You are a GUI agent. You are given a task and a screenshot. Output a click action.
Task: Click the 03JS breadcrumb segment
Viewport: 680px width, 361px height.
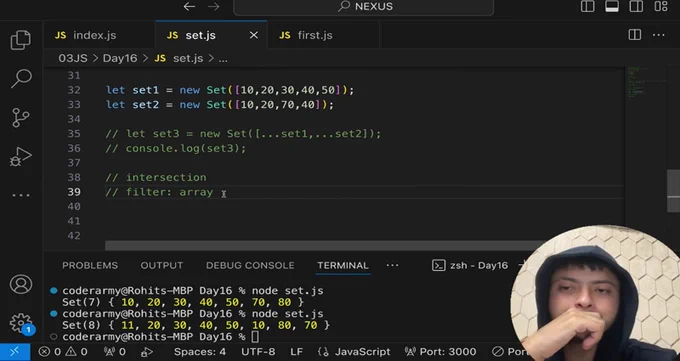click(73, 58)
